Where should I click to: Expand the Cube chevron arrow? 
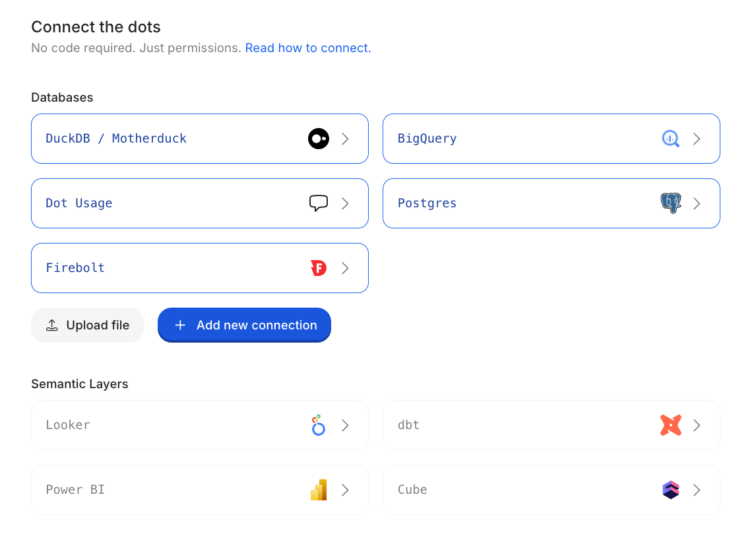(697, 490)
